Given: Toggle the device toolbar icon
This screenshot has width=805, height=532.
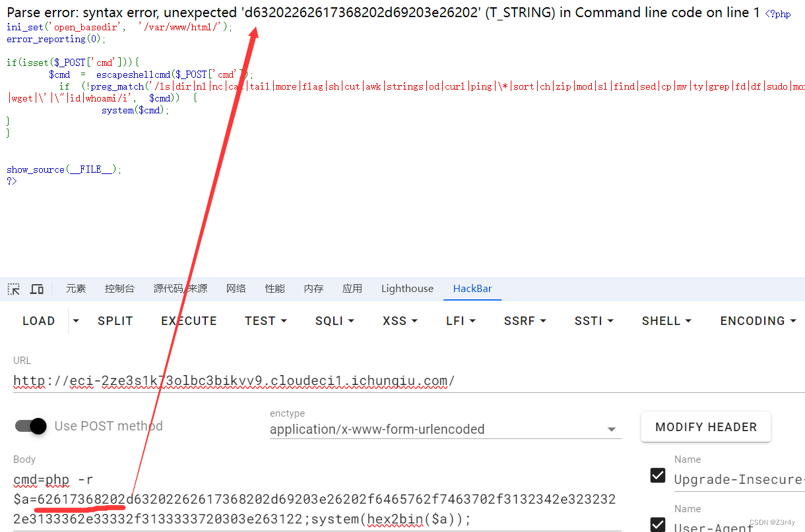Looking at the screenshot, I should pyautogui.click(x=37, y=289).
